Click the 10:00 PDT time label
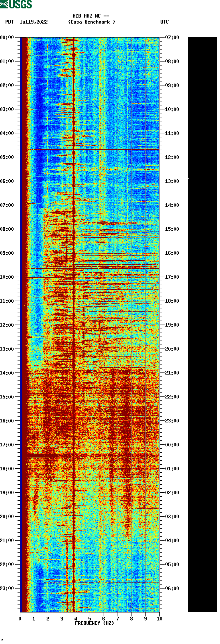The width and height of the screenshot is (220, 644). pyautogui.click(x=7, y=277)
